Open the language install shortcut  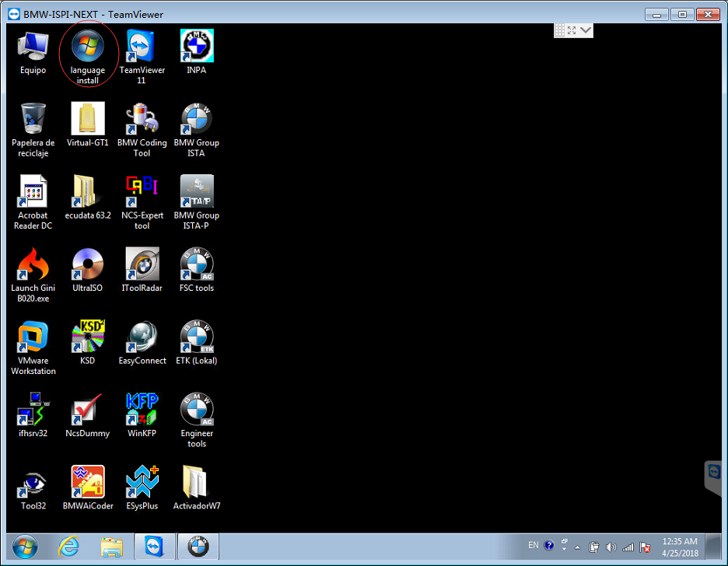click(88, 57)
